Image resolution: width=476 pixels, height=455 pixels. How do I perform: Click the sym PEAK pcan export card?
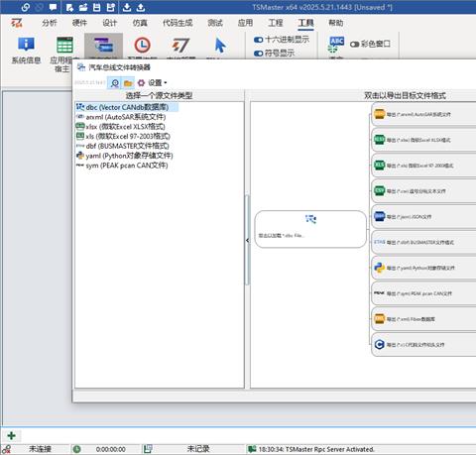423,293
